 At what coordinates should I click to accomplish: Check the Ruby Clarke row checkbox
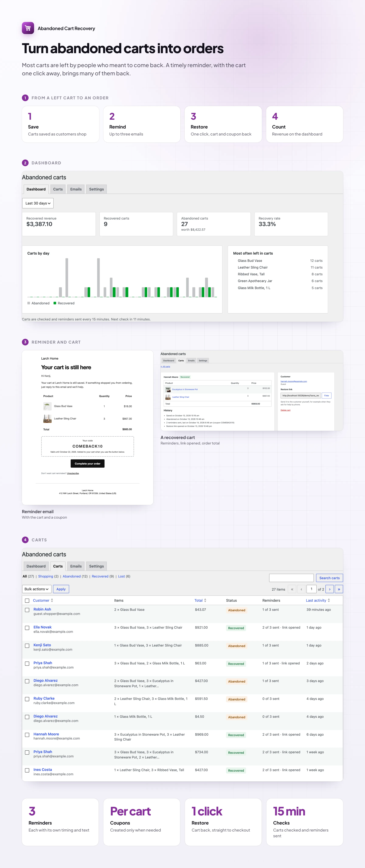click(x=27, y=699)
